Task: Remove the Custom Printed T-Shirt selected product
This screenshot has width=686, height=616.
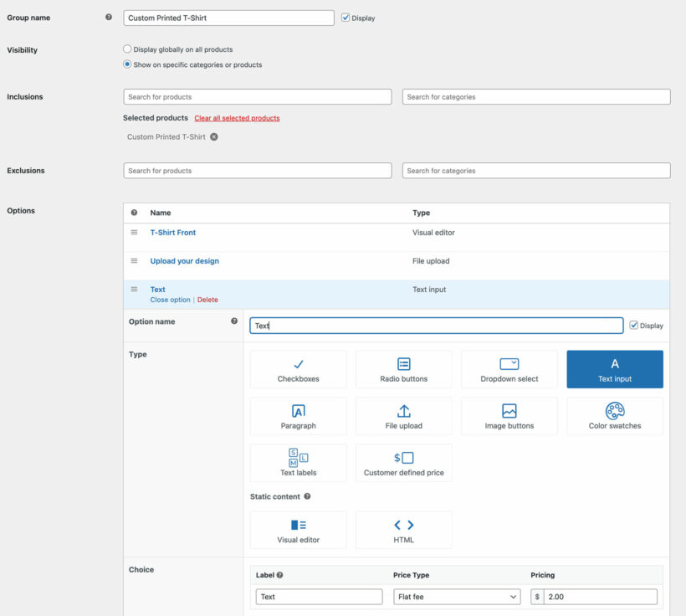Action: coord(213,136)
